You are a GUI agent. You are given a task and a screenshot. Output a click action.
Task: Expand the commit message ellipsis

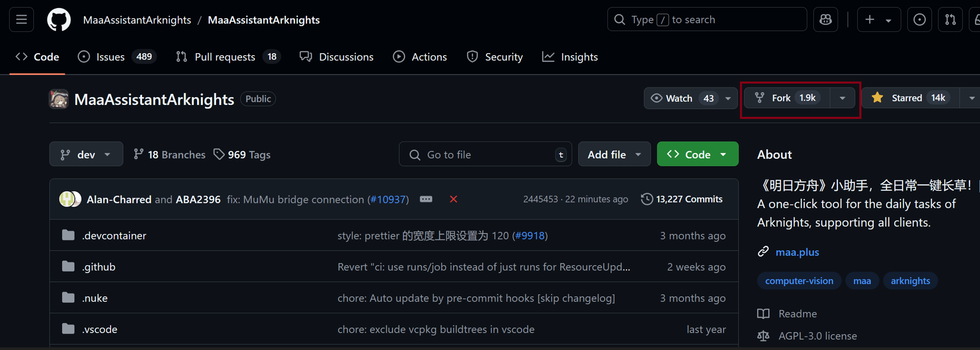[x=426, y=199]
